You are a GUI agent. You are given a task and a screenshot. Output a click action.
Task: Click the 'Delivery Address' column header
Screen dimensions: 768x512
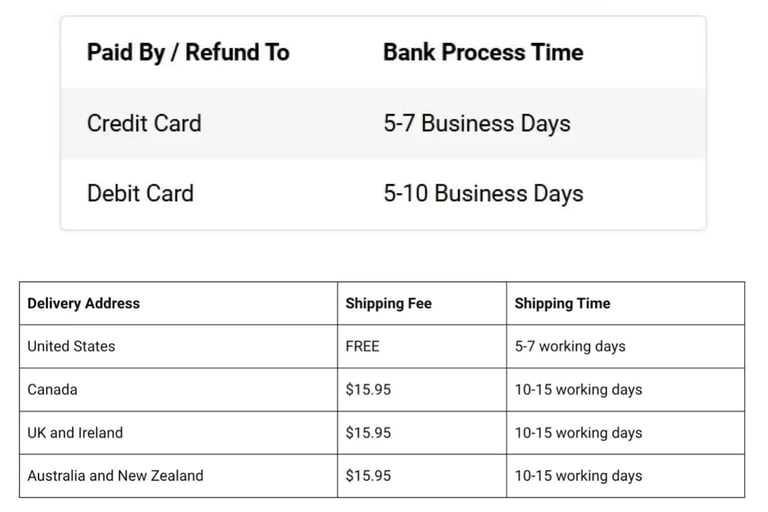178,303
